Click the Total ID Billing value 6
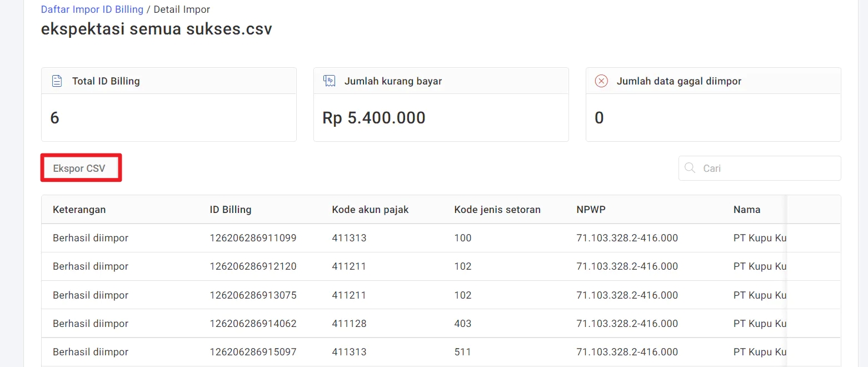868x367 pixels. coord(54,118)
